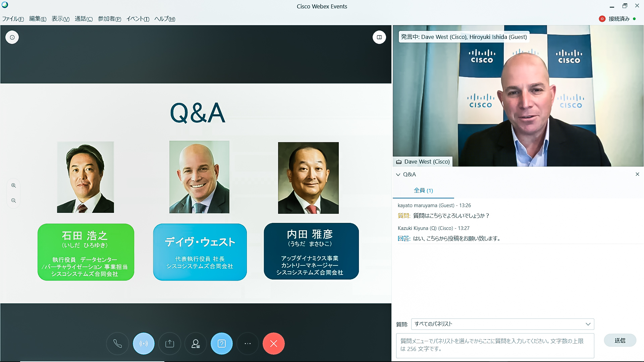Zoom in on the shared slide
Viewport: 644px width, 362px height.
coord(13,185)
